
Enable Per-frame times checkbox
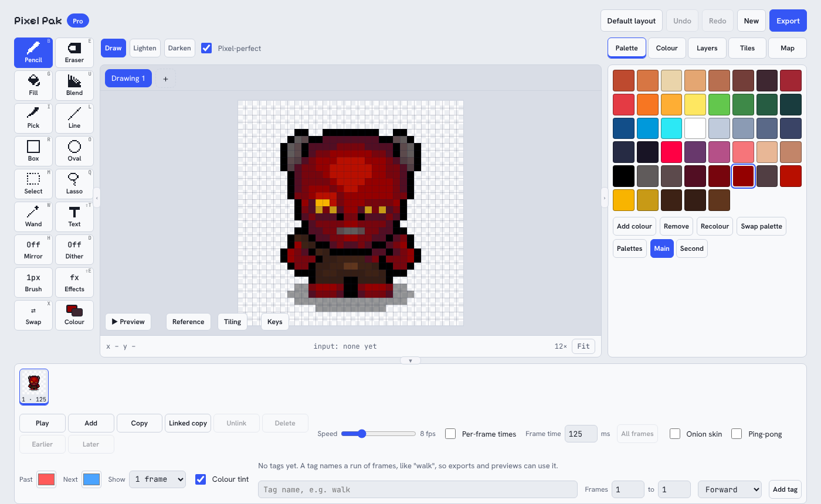click(x=450, y=434)
